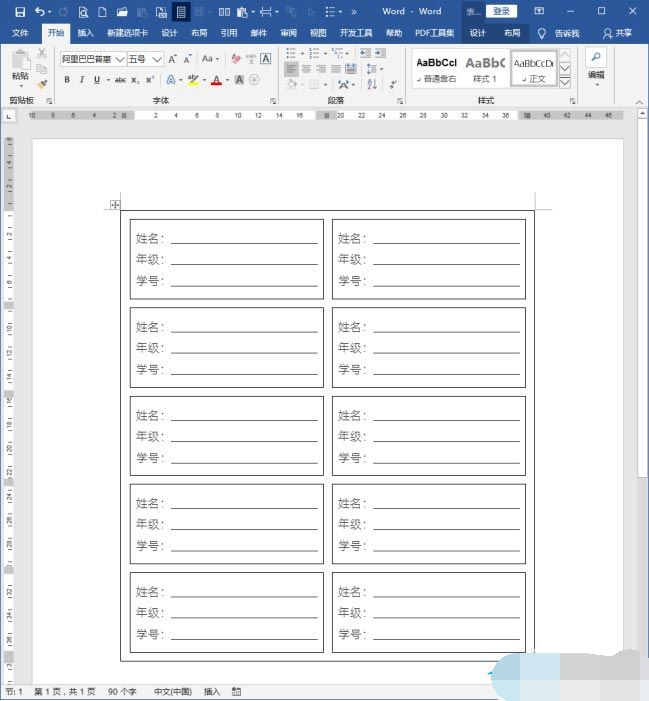
Task: Click the table move handle at top-left
Action: coord(115,205)
